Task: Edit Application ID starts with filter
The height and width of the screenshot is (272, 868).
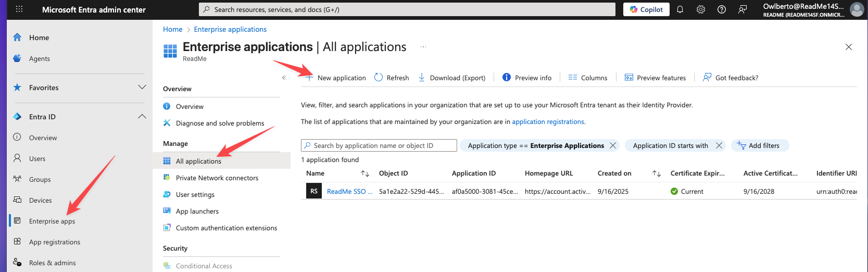Action: click(671, 145)
